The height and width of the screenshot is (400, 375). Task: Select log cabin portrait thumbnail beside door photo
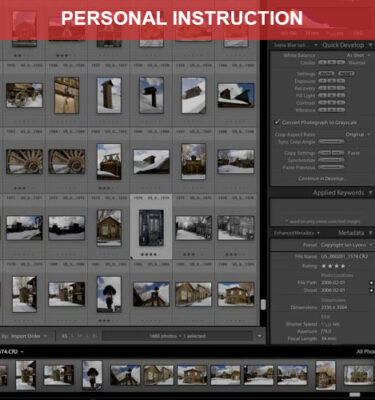(109, 228)
